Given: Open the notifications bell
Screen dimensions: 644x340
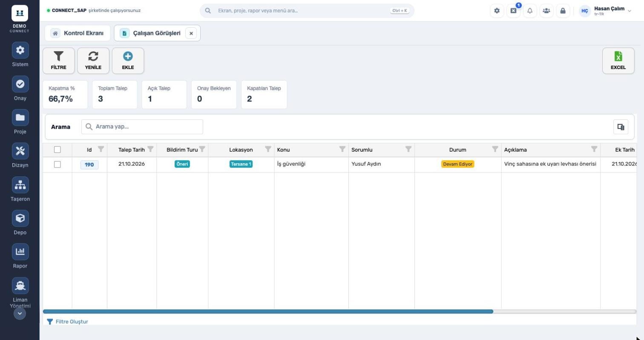Looking at the screenshot, I should click(x=530, y=11).
